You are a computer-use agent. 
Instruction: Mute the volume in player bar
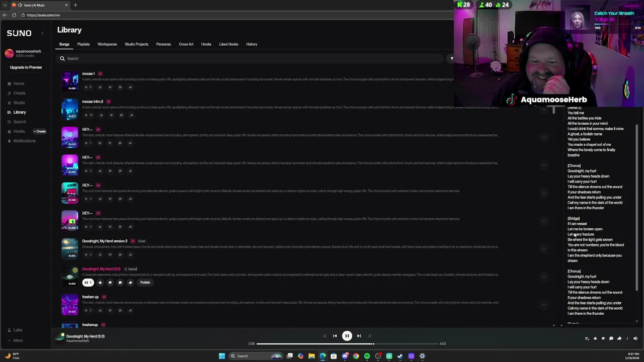pos(635,338)
